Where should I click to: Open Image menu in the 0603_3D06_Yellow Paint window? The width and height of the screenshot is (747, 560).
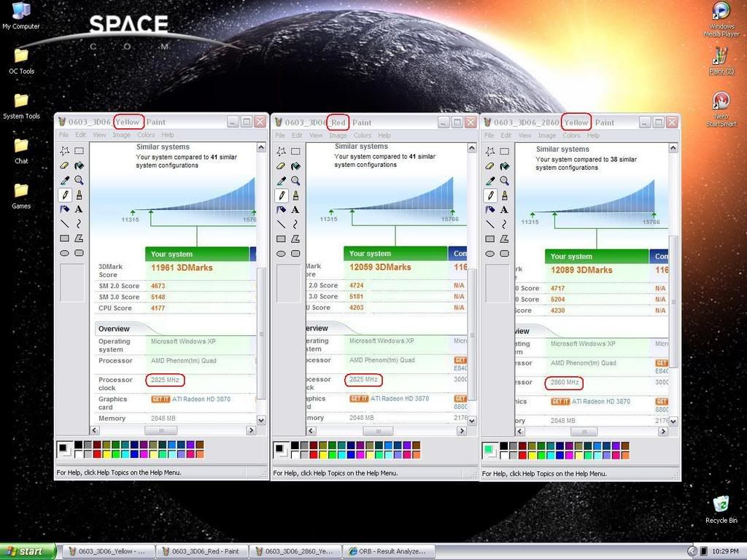click(122, 135)
